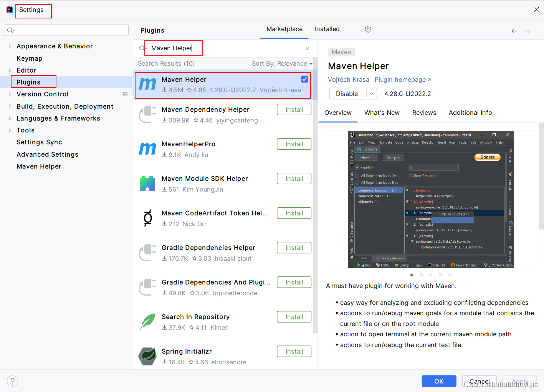Image resolution: width=544 pixels, height=392 pixels.
Task: Go forward with the right arrow
Action: point(527,31)
